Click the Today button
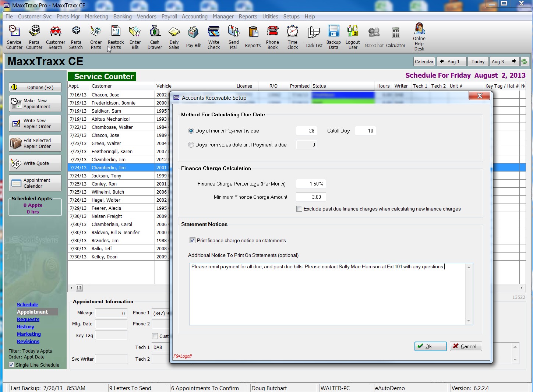Image resolution: width=533 pixels, height=392 pixels. coord(478,61)
